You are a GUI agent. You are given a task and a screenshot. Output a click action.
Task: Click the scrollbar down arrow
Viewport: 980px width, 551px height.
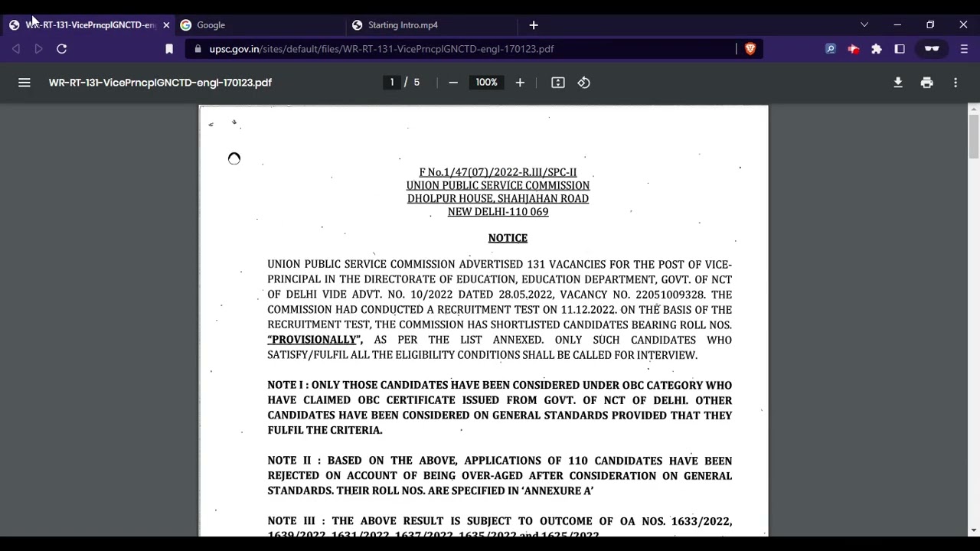click(973, 530)
